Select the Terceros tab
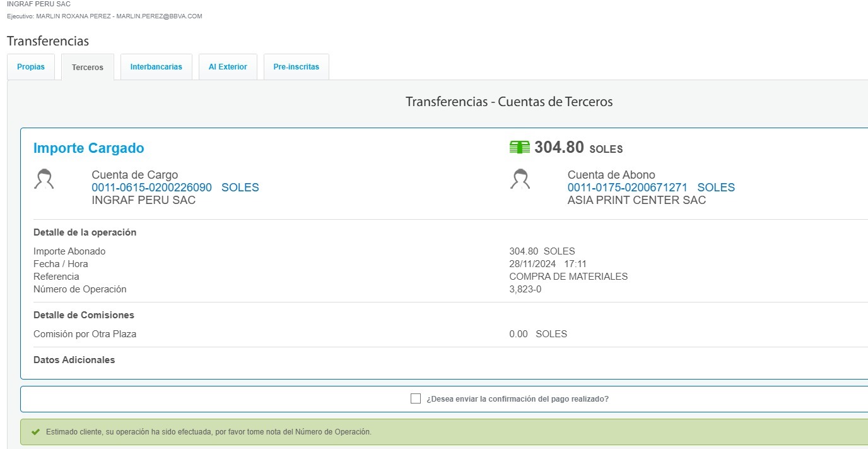The height and width of the screenshot is (449, 868). 88,68
